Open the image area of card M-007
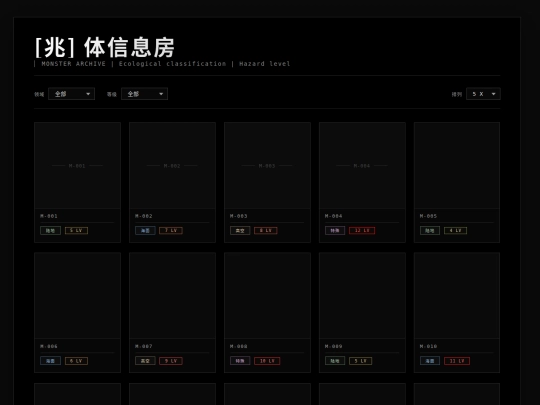The image size is (540, 405). [x=173, y=295]
